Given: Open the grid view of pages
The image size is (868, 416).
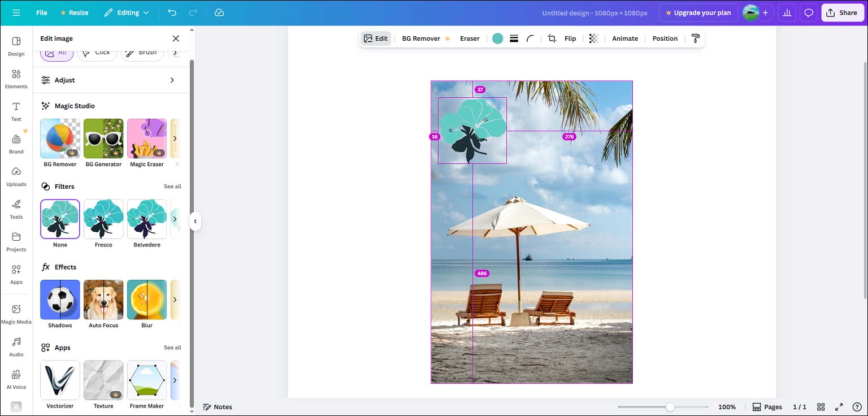Looking at the screenshot, I should [x=821, y=406].
